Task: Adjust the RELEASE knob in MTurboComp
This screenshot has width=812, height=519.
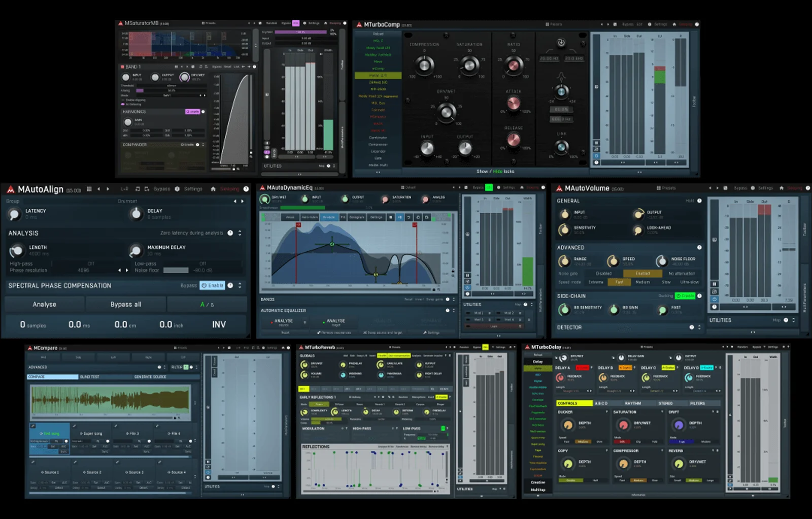Action: (x=514, y=140)
